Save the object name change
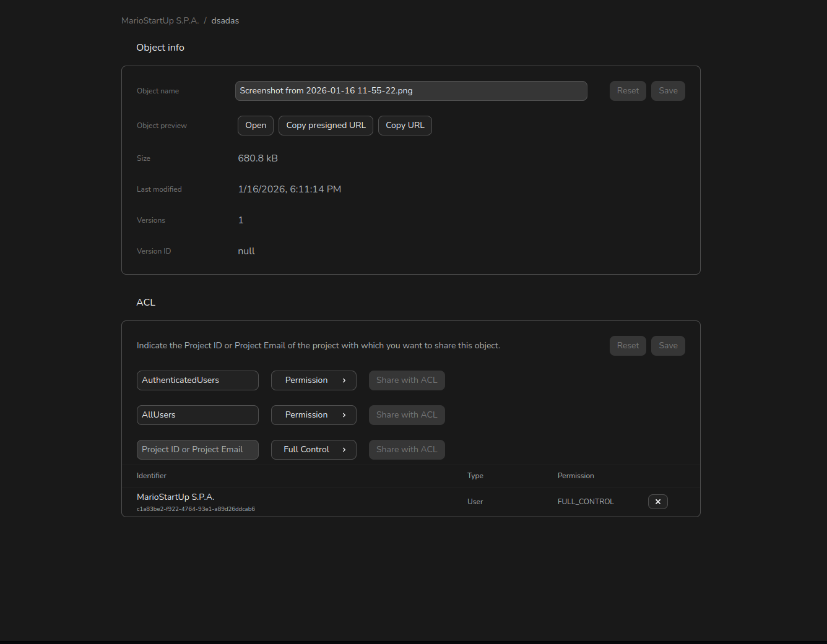The width and height of the screenshot is (827, 644). point(668,90)
